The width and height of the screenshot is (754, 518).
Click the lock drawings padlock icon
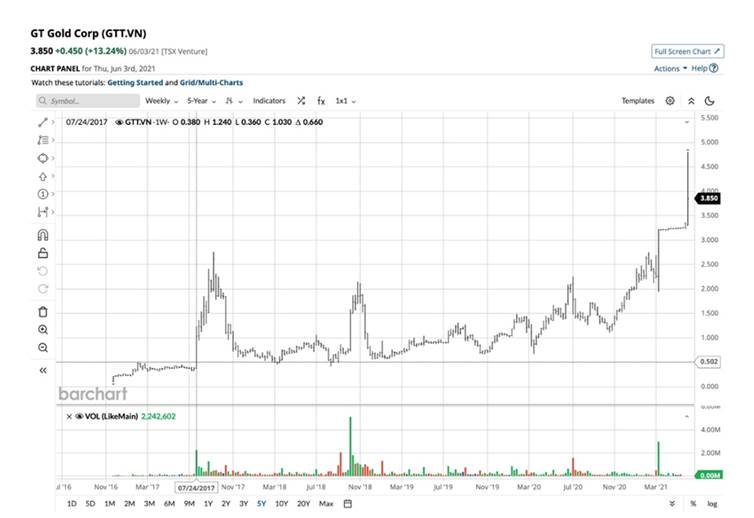(x=42, y=253)
